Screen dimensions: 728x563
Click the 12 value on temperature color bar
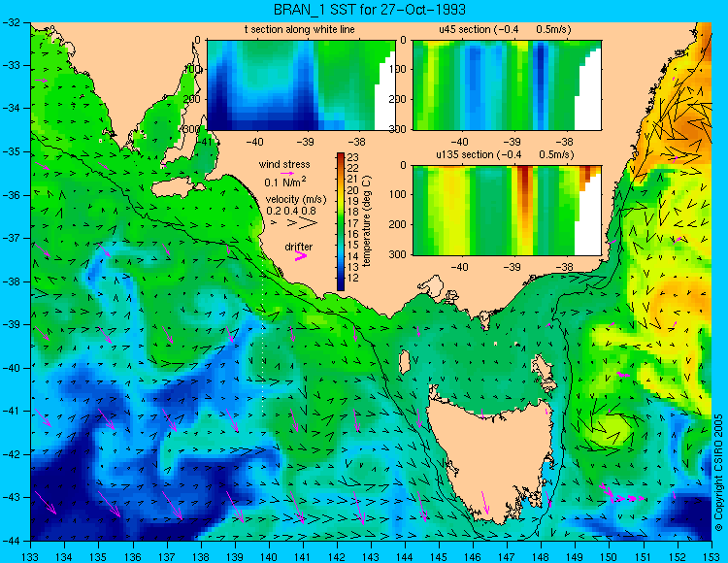point(353,278)
